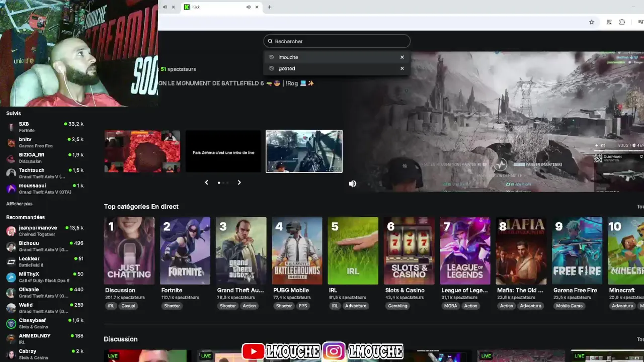Click history clock icon beside lmouche
The height and width of the screenshot is (362, 644).
(x=272, y=57)
